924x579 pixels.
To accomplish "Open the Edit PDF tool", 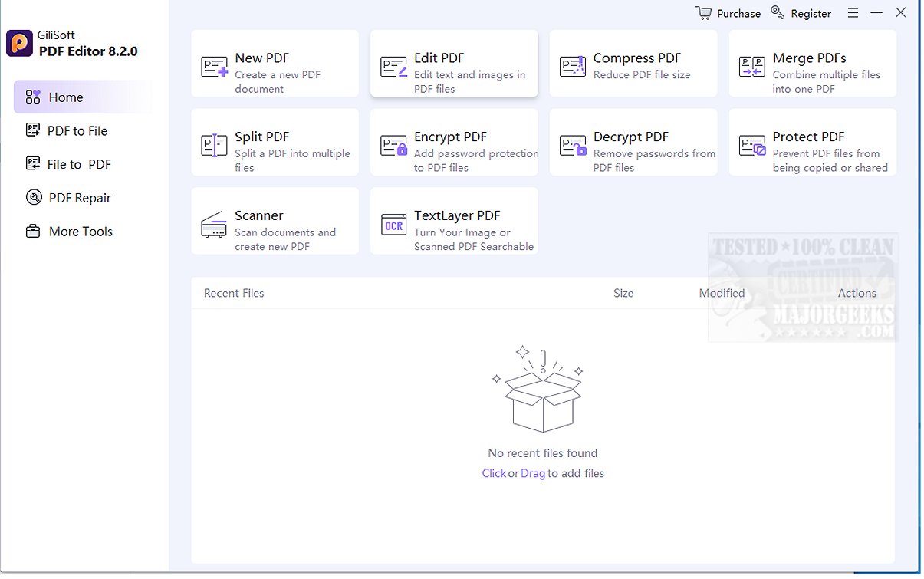I will [393, 64].
